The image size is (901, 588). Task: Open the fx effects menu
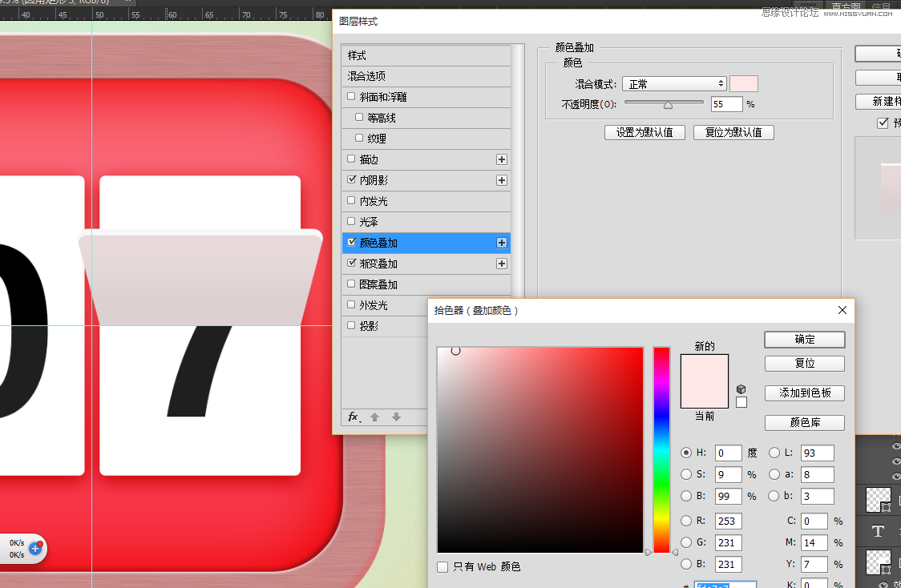(354, 417)
